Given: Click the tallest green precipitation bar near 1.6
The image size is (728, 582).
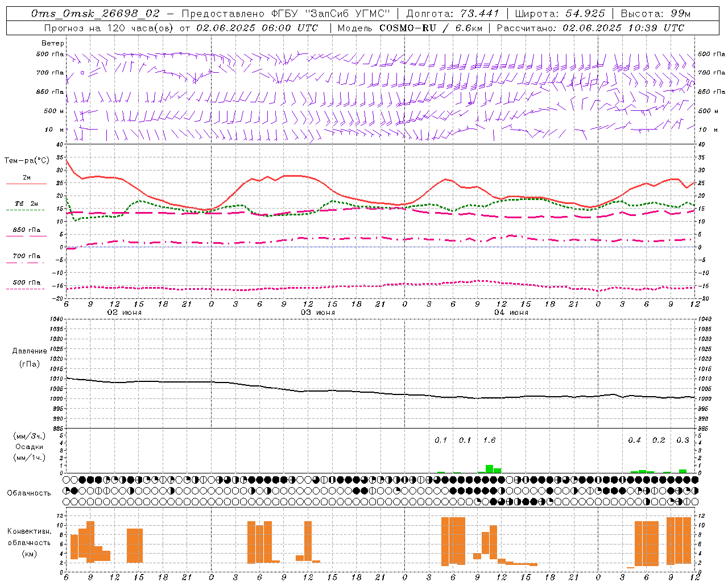Looking at the screenshot, I should tap(489, 469).
